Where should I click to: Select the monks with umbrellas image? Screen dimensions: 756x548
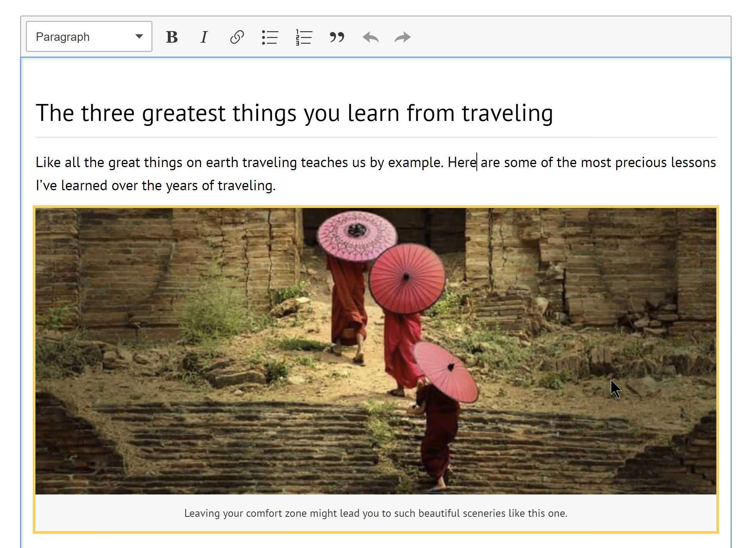[x=375, y=351]
